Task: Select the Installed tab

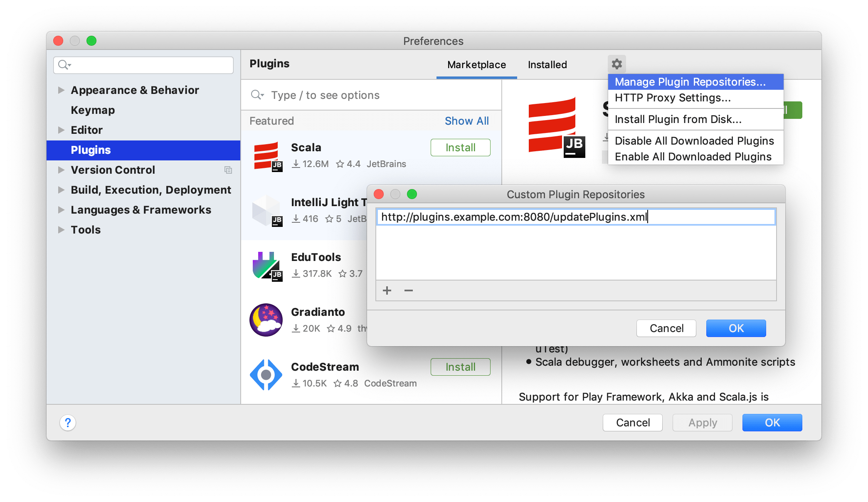Action: point(548,64)
